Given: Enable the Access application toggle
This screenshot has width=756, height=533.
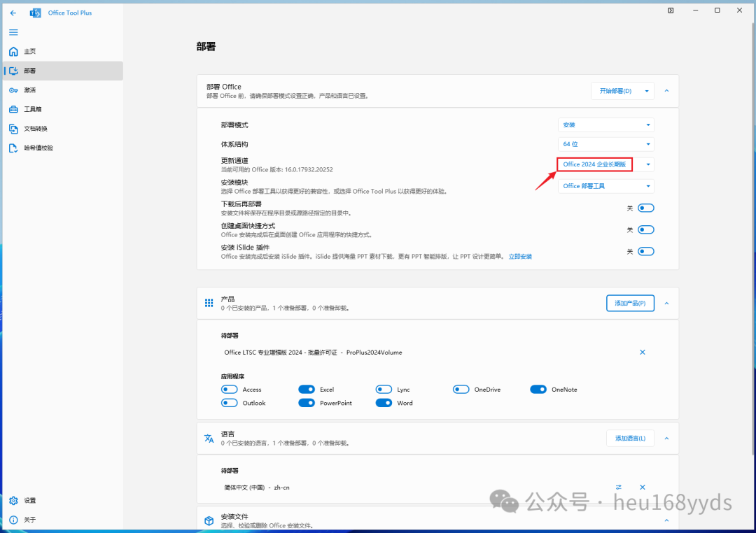Looking at the screenshot, I should coord(230,390).
